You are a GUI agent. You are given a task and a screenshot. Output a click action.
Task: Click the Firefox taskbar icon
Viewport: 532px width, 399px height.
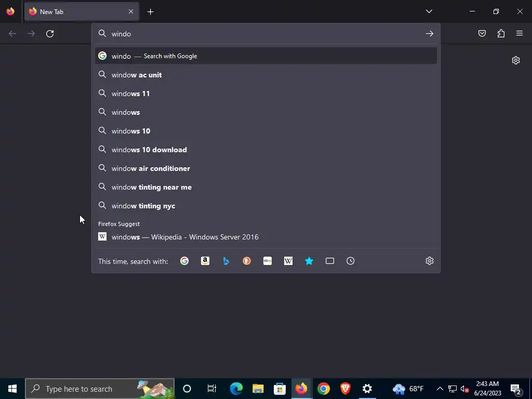301,389
